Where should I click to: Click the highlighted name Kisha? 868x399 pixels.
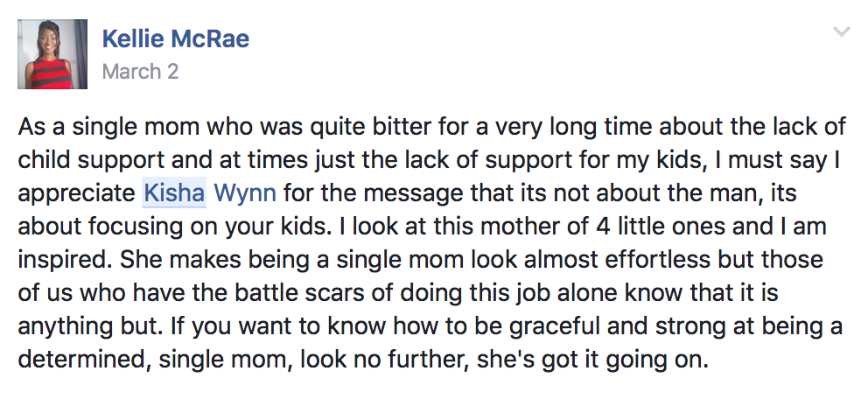point(174,193)
